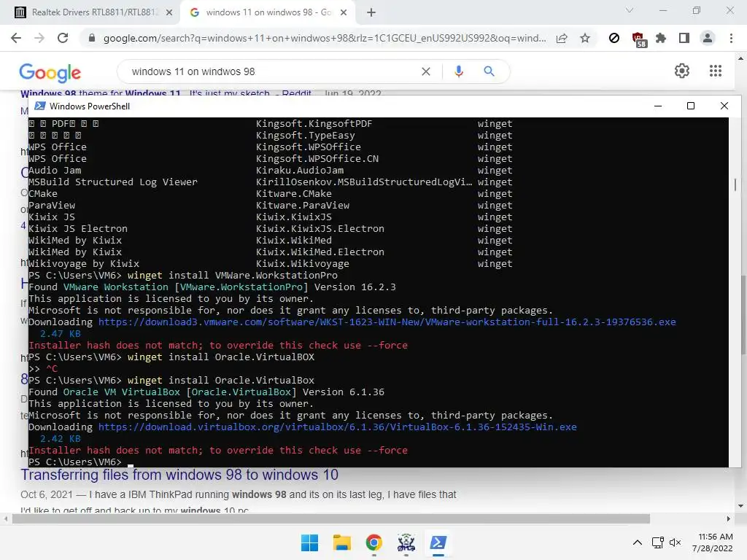Viewport: 747px width, 560px height.
Task: Switch to PowerShell in the taskbar
Action: (438, 542)
